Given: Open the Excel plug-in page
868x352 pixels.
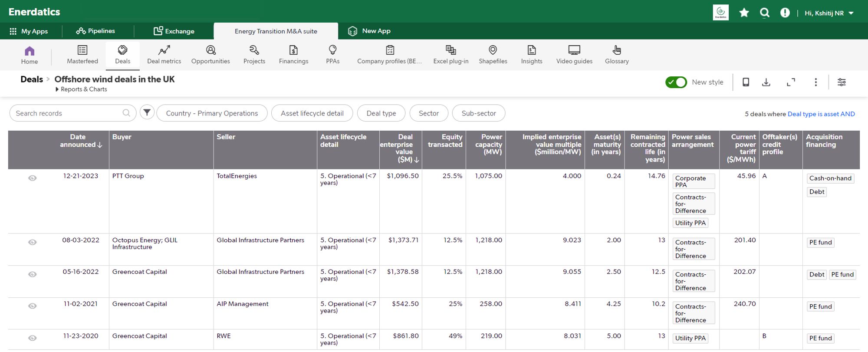Looking at the screenshot, I should coord(450,55).
